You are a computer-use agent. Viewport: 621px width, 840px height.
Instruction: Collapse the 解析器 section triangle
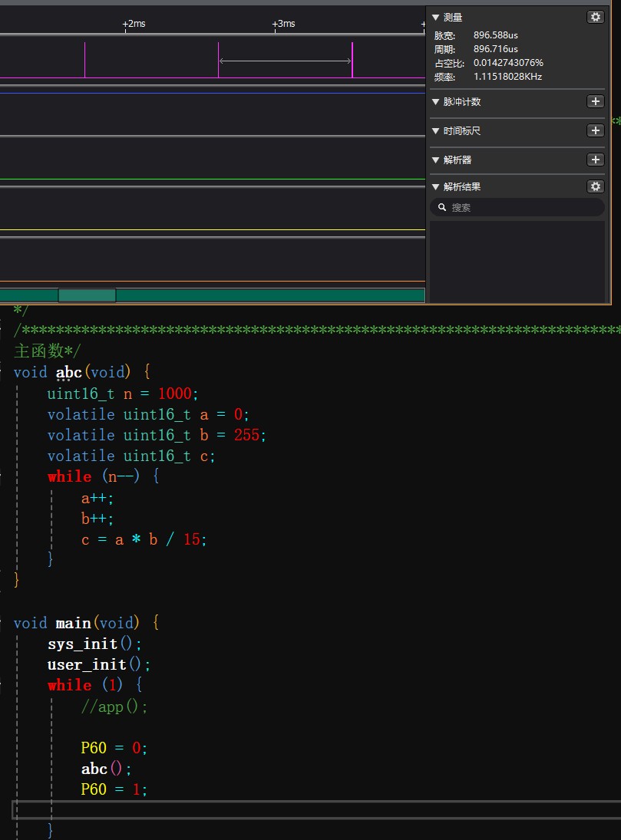(x=436, y=160)
